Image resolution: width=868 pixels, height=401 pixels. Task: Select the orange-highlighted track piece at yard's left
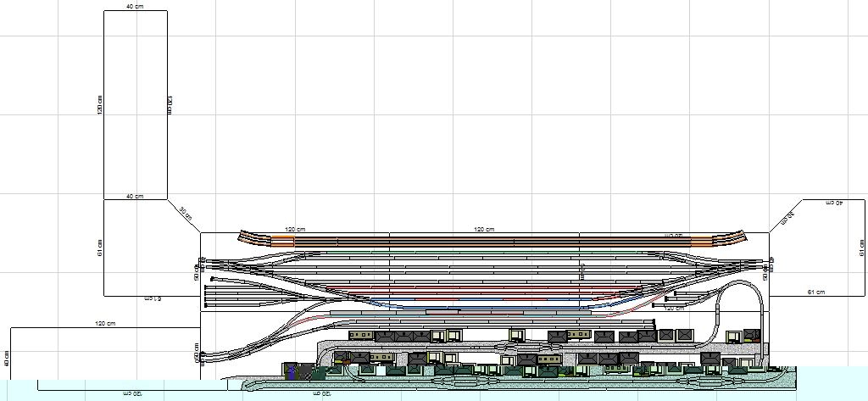tap(282, 242)
